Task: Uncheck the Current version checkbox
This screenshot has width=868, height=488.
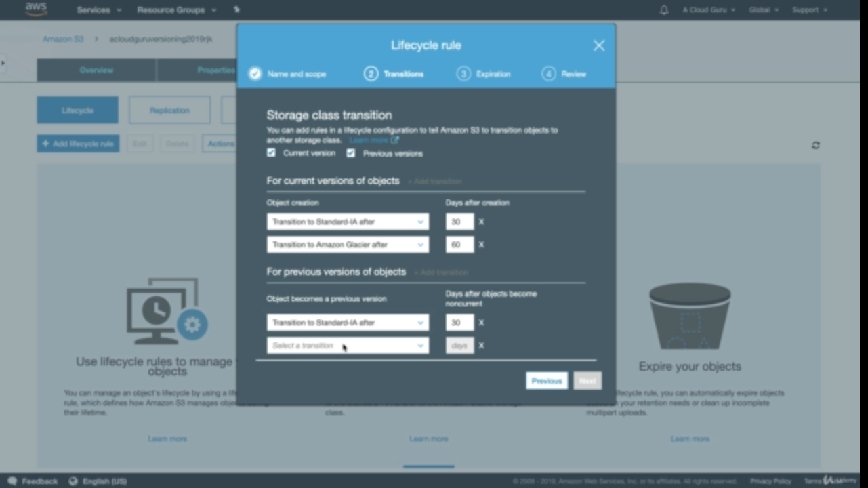Action: tap(271, 153)
